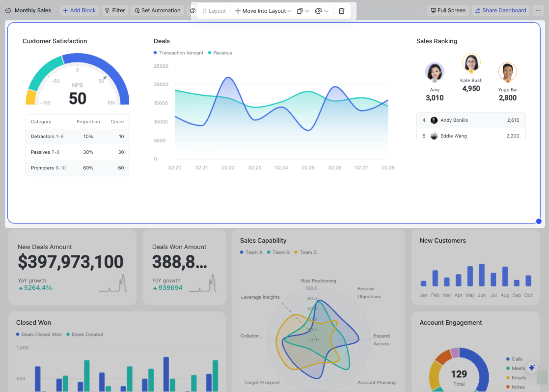Open the chevron beside the palette icon
This screenshot has height=392, width=549.
tap(327, 10)
